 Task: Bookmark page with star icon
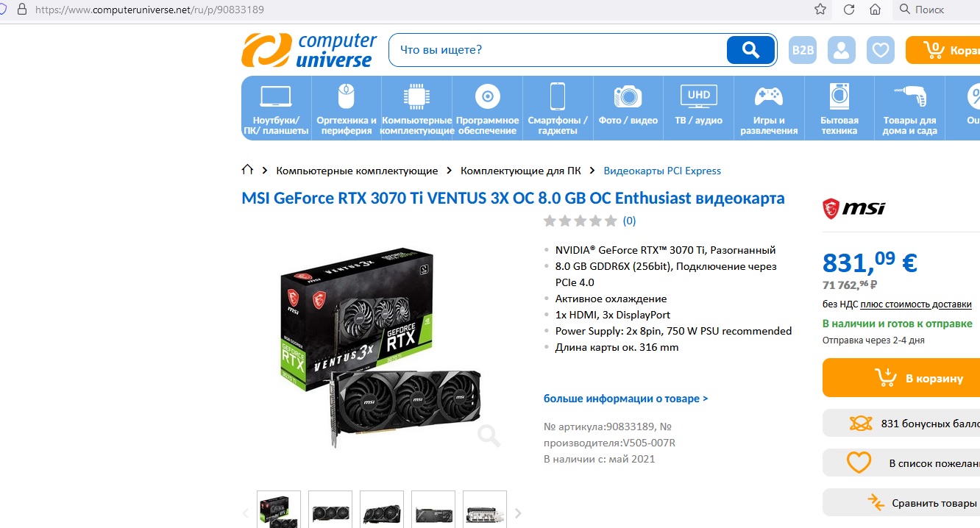(x=820, y=10)
